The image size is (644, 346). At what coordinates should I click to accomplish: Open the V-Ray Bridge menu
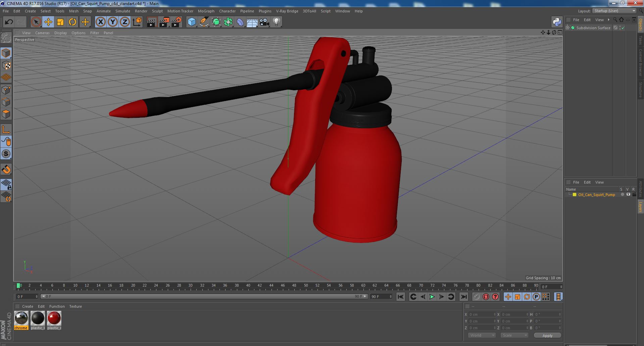[287, 11]
